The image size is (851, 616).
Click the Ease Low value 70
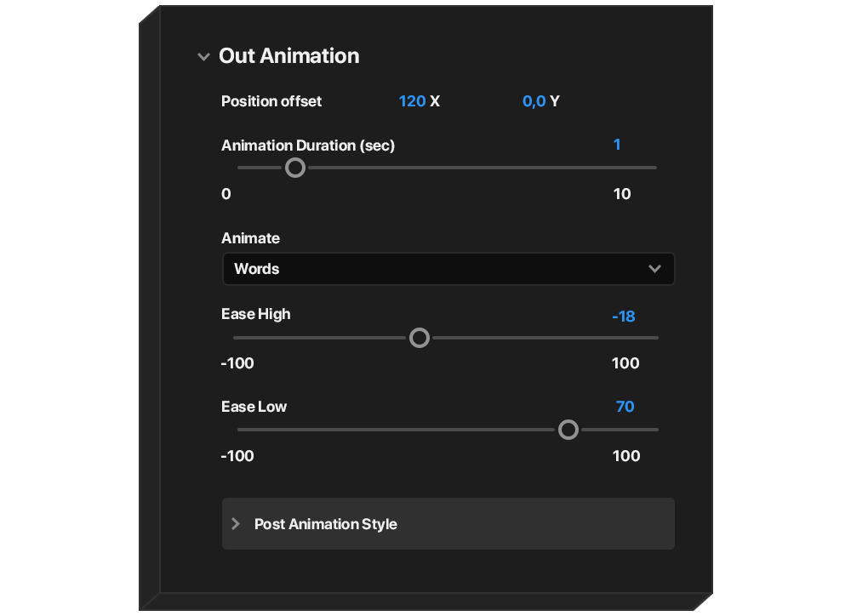point(625,407)
